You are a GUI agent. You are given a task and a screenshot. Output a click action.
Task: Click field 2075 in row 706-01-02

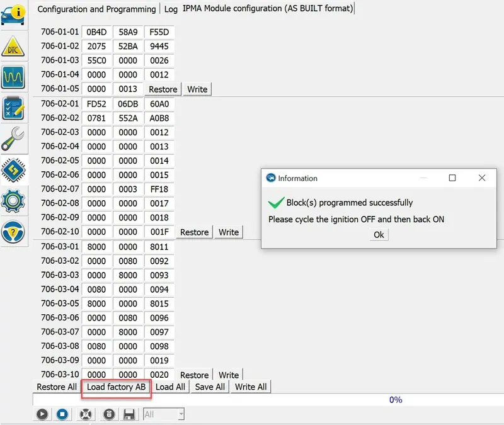[96, 46]
